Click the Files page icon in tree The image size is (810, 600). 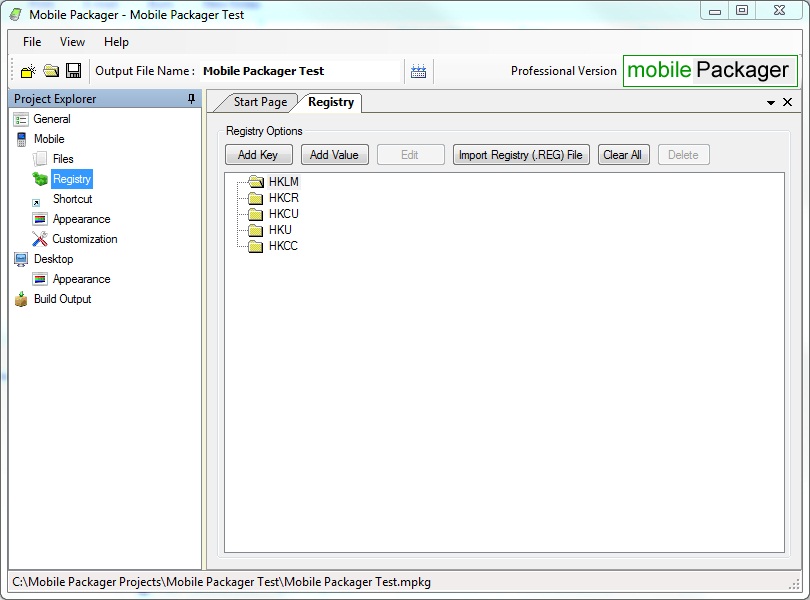pyautogui.click(x=40, y=159)
